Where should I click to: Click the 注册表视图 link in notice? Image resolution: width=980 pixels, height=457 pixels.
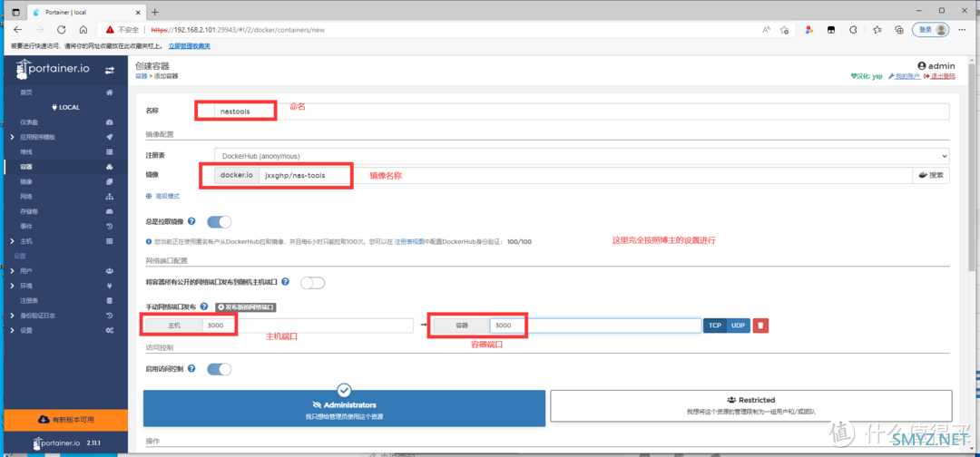[x=409, y=241]
